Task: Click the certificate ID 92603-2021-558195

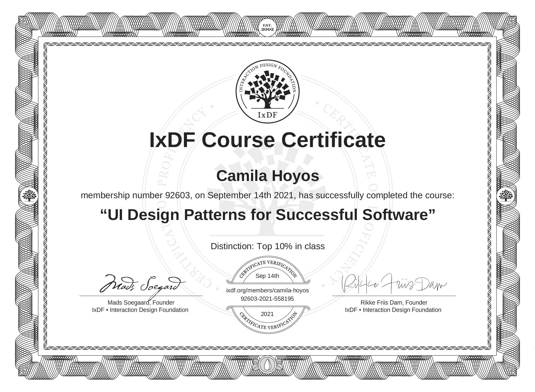Action: 267,299
